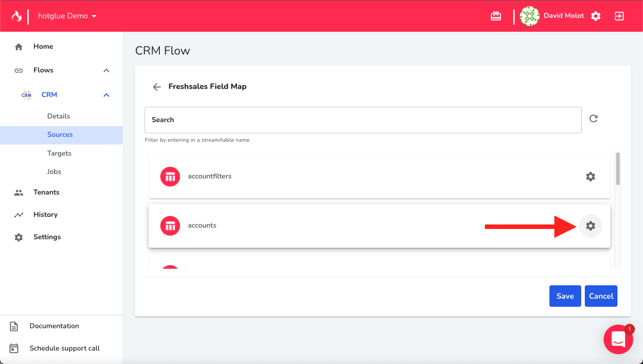Click the Flows label in the sidebar

[43, 70]
